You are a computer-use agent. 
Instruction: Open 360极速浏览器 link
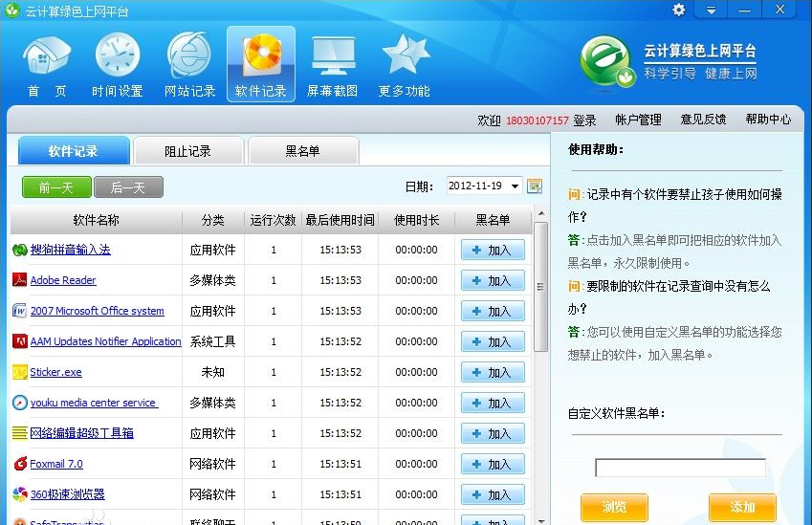[67, 494]
